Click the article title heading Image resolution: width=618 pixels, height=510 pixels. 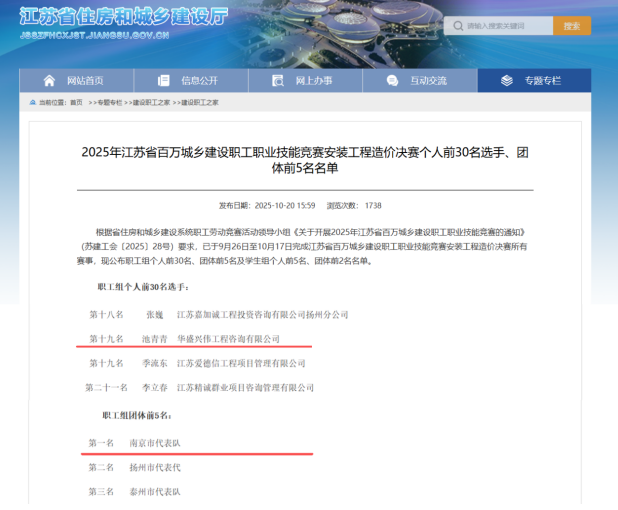pyautogui.click(x=310, y=161)
